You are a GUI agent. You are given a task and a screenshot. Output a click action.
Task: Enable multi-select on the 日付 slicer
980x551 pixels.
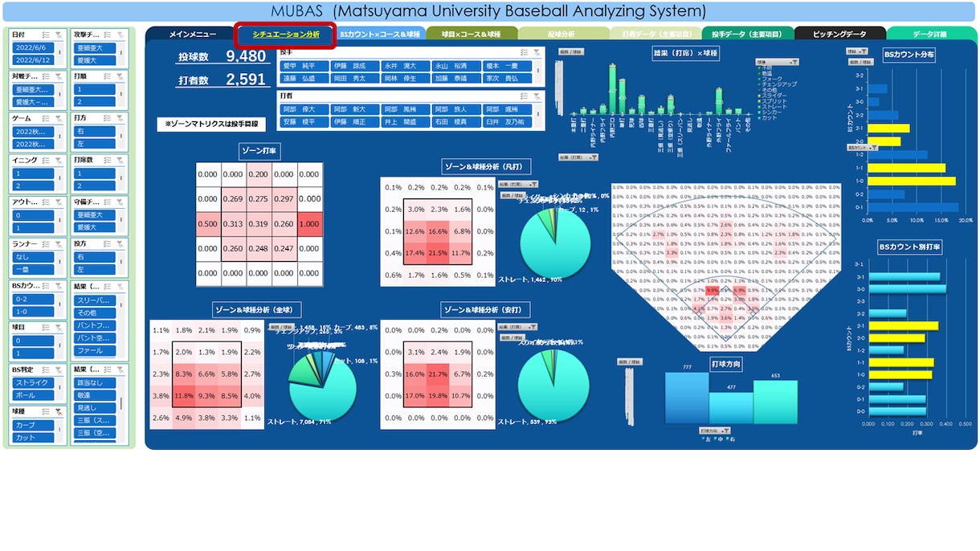46,35
